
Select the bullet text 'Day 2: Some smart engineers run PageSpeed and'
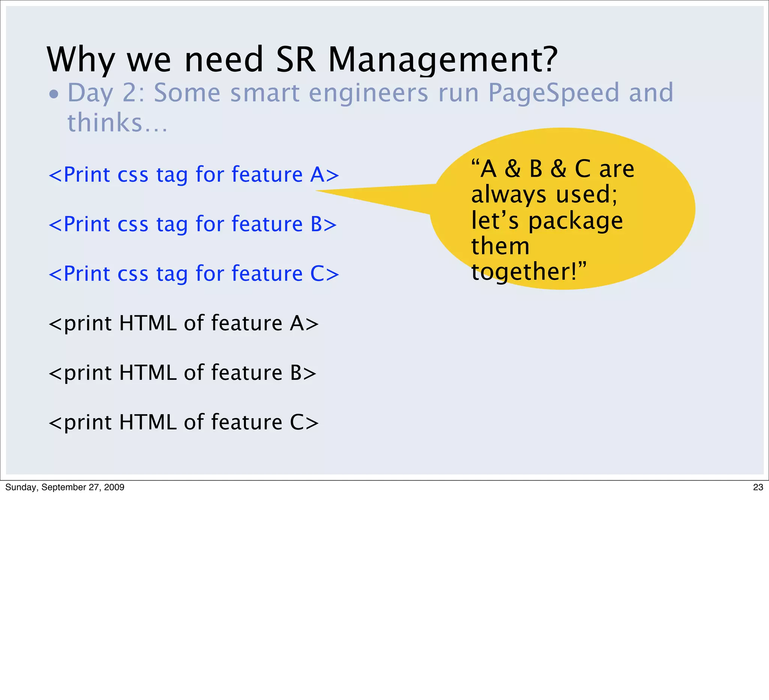coord(370,93)
